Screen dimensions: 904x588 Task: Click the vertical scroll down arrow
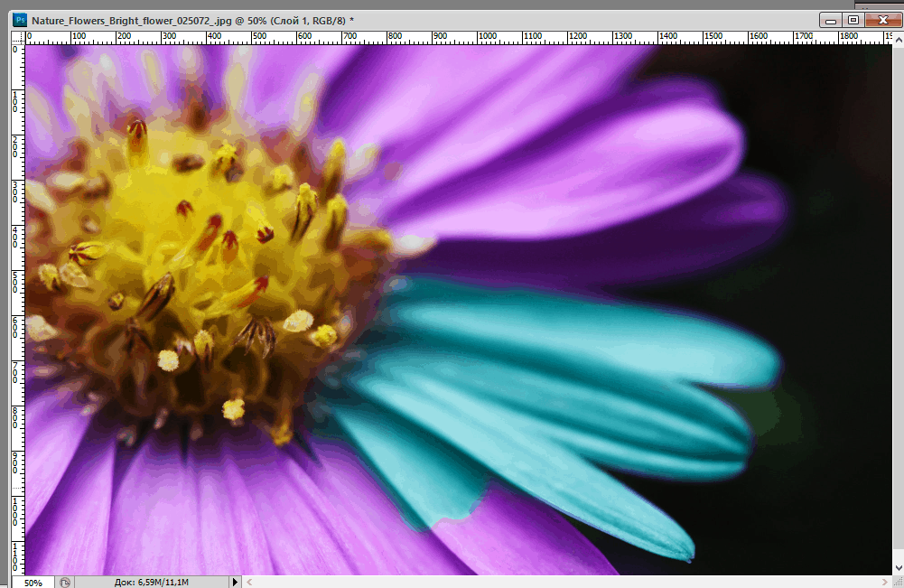pos(897,568)
